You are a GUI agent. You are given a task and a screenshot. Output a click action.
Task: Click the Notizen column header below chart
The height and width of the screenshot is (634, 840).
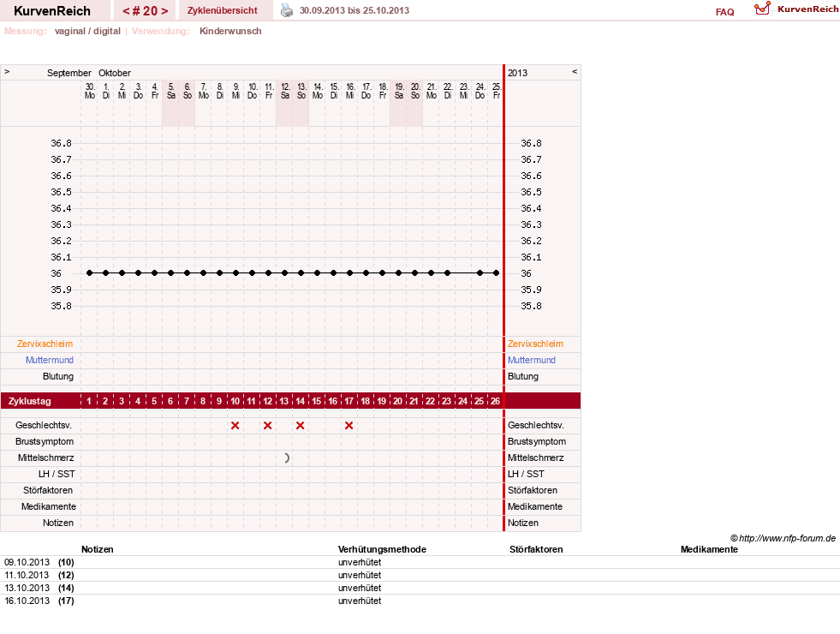click(98, 549)
